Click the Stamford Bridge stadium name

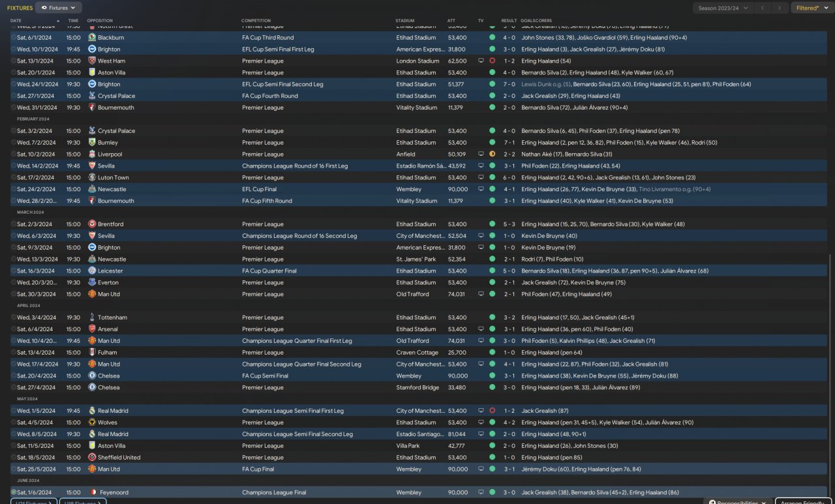tap(417, 388)
